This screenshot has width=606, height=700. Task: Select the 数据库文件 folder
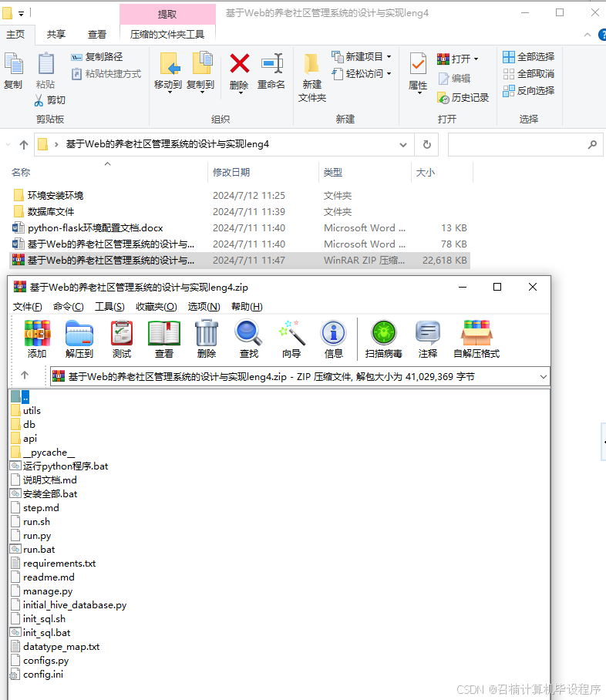239,211
